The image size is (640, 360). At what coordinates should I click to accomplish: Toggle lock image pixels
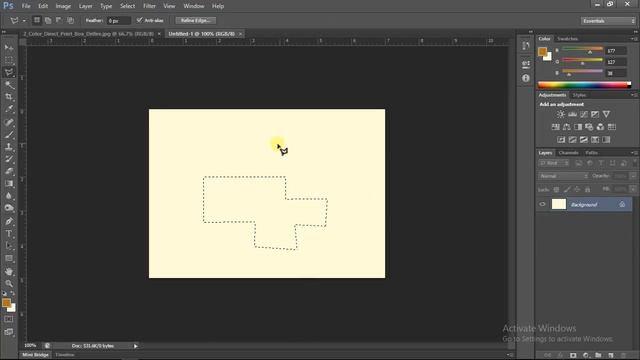pos(567,189)
